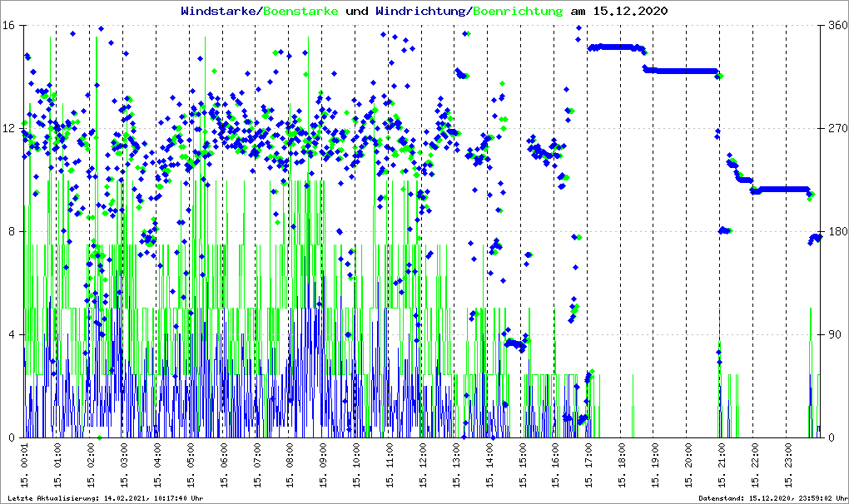Click the '180' label on right axis
Viewport: 849px width, 504px height.
[x=837, y=231]
